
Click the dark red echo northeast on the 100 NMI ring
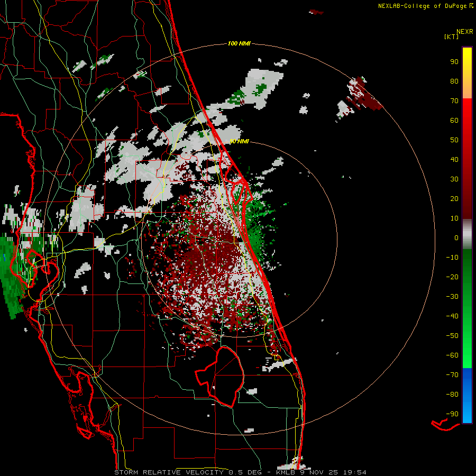click(x=364, y=94)
